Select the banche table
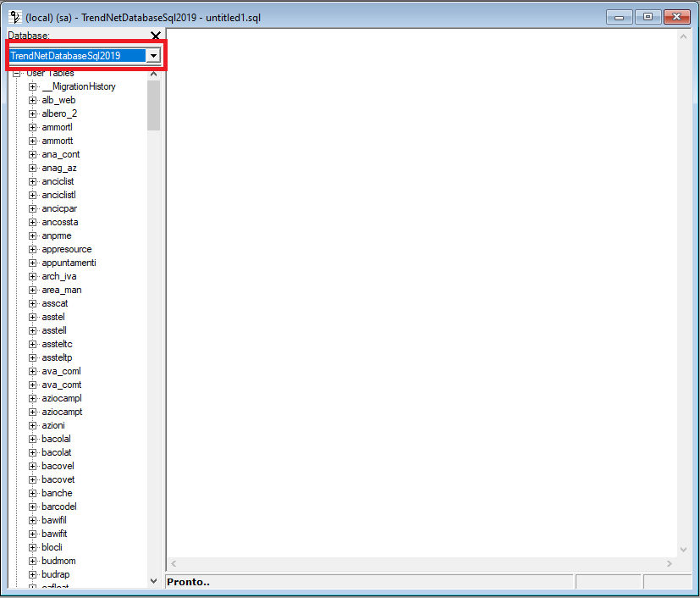 (57, 493)
